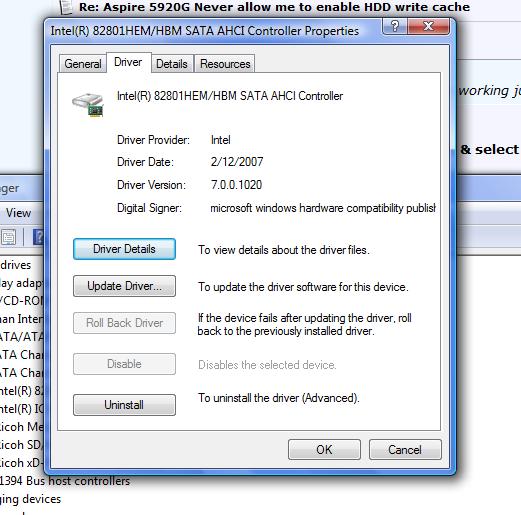
Task: Click the Driver Details button
Action: [124, 249]
